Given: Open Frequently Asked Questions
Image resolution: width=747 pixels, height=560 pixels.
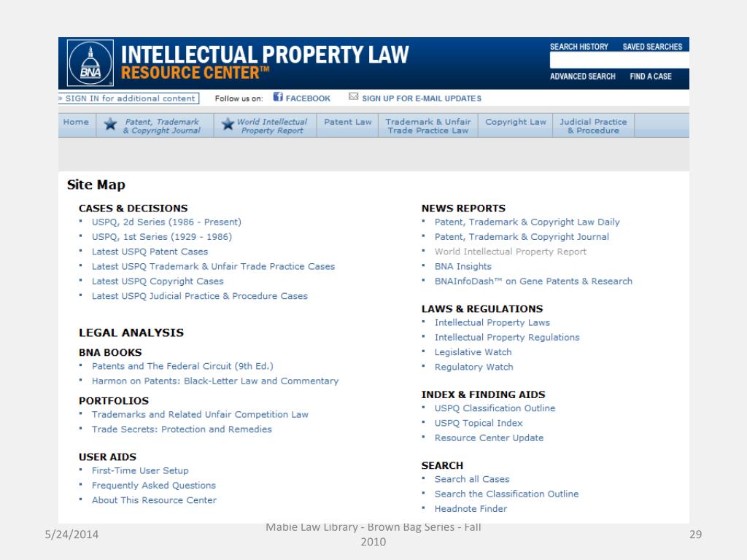Looking at the screenshot, I should pyautogui.click(x=153, y=485).
